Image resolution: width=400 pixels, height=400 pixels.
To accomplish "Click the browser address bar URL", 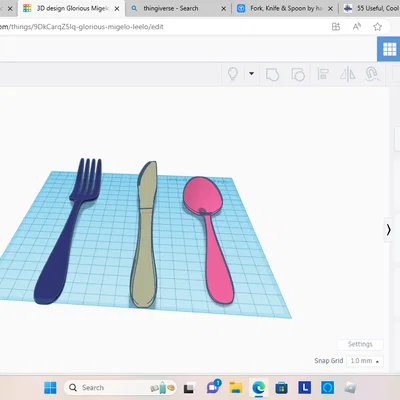I will 82,27.
